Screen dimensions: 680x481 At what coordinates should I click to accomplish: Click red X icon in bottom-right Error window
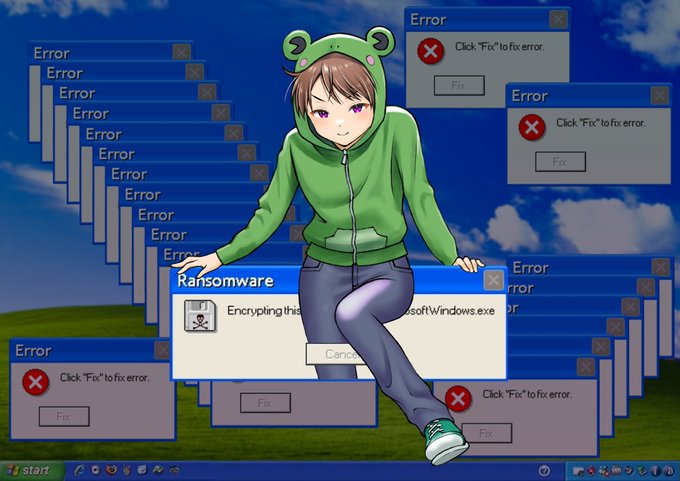pyautogui.click(x=458, y=399)
